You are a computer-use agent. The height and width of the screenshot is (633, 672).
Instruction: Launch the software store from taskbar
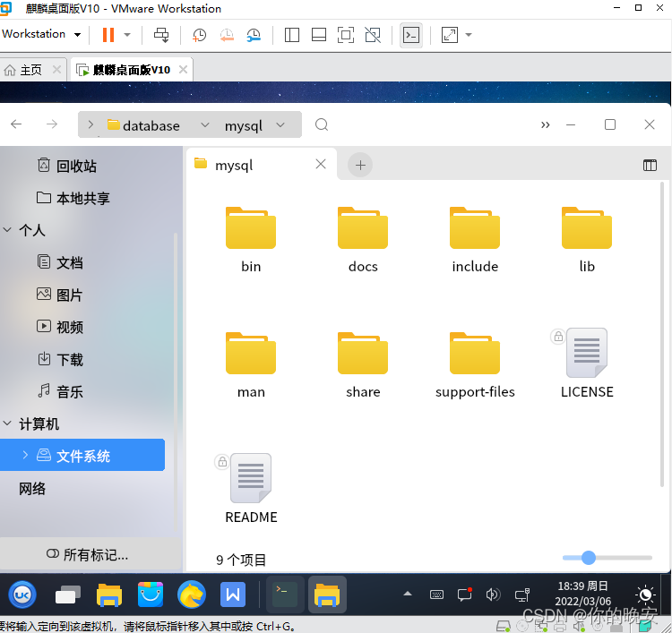(x=151, y=595)
